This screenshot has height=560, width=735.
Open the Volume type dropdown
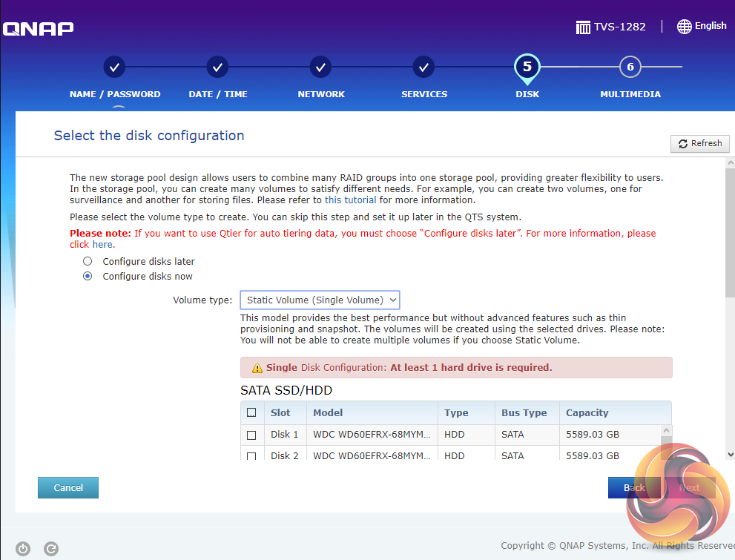(x=320, y=300)
